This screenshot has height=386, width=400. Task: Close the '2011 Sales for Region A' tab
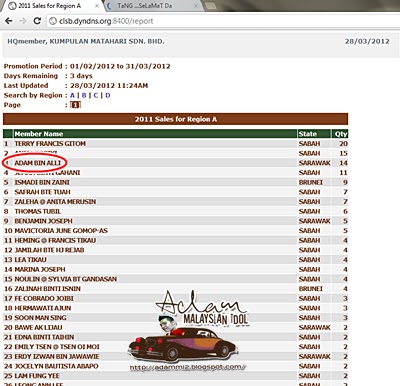pos(97,6)
